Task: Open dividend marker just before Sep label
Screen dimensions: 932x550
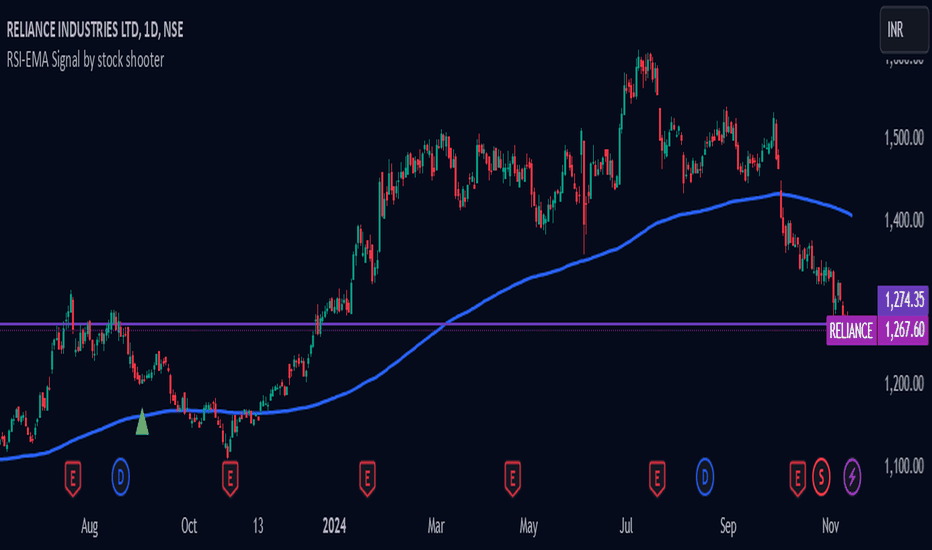Action: (705, 477)
